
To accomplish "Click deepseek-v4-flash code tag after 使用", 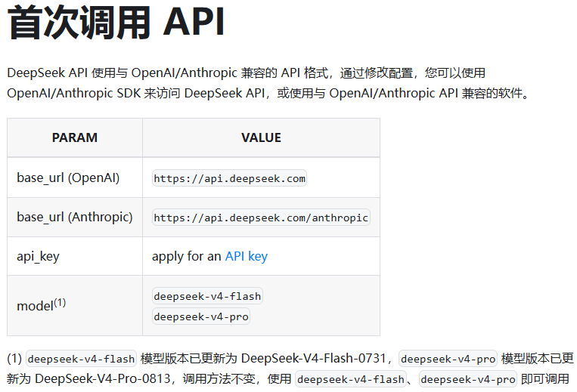I will click(x=351, y=379).
